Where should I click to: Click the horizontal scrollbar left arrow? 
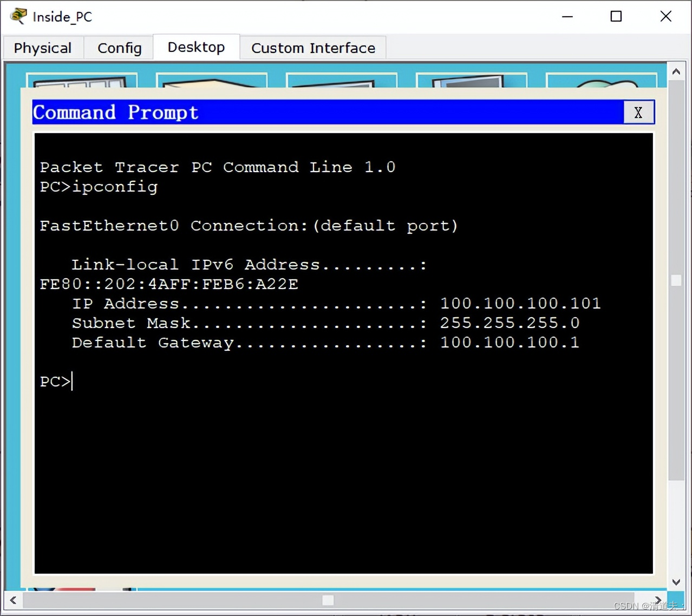pos(13,600)
